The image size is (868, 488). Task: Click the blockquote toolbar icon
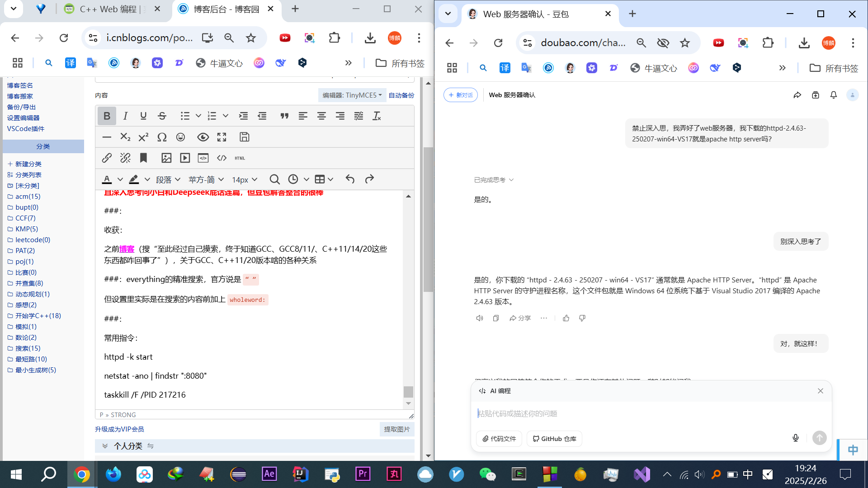coord(284,116)
